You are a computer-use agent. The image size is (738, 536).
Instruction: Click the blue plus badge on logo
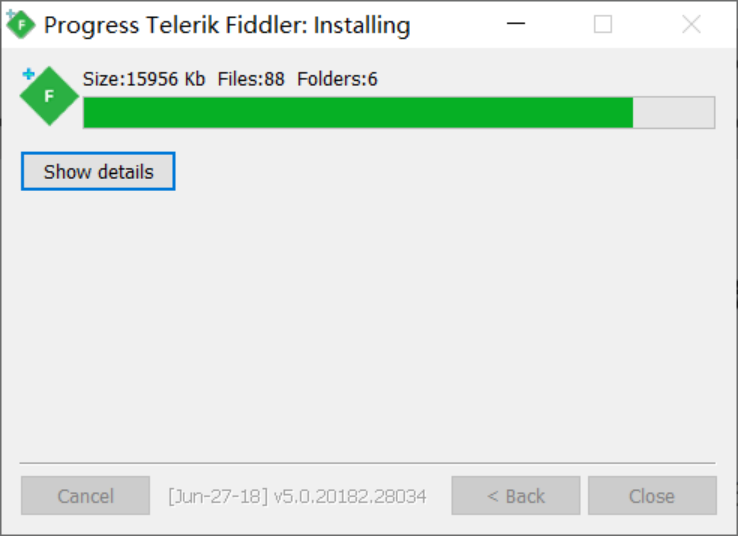click(28, 74)
